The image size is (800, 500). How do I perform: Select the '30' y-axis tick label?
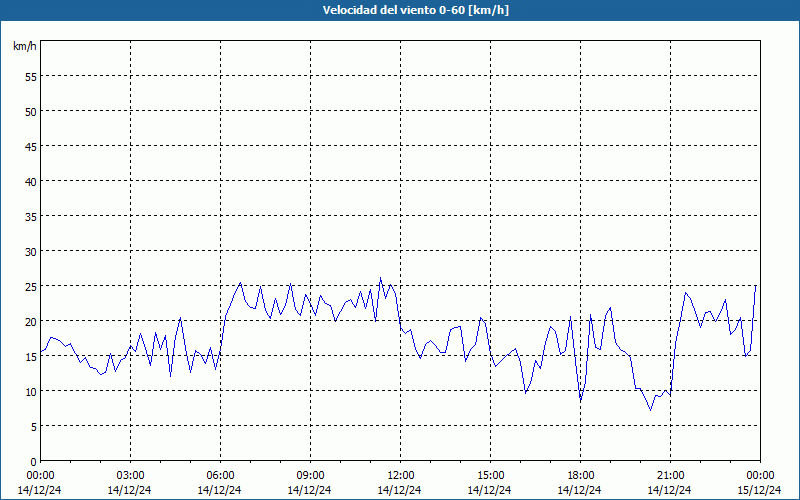(31, 252)
